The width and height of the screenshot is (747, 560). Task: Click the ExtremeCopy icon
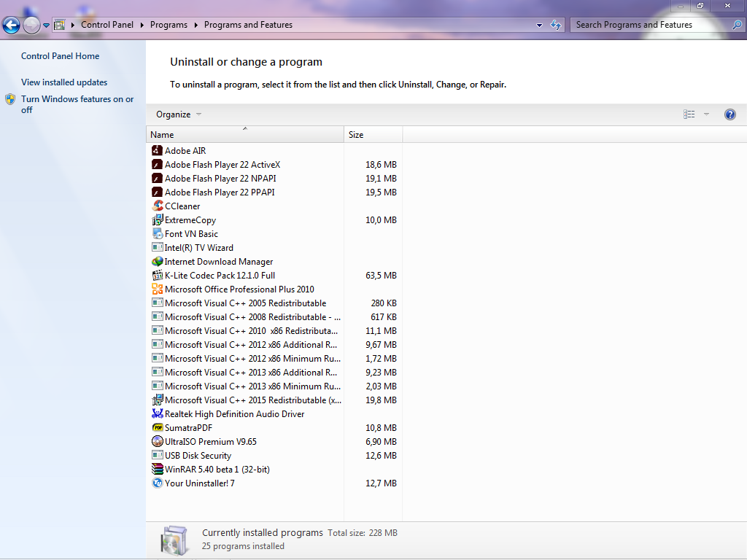click(158, 219)
